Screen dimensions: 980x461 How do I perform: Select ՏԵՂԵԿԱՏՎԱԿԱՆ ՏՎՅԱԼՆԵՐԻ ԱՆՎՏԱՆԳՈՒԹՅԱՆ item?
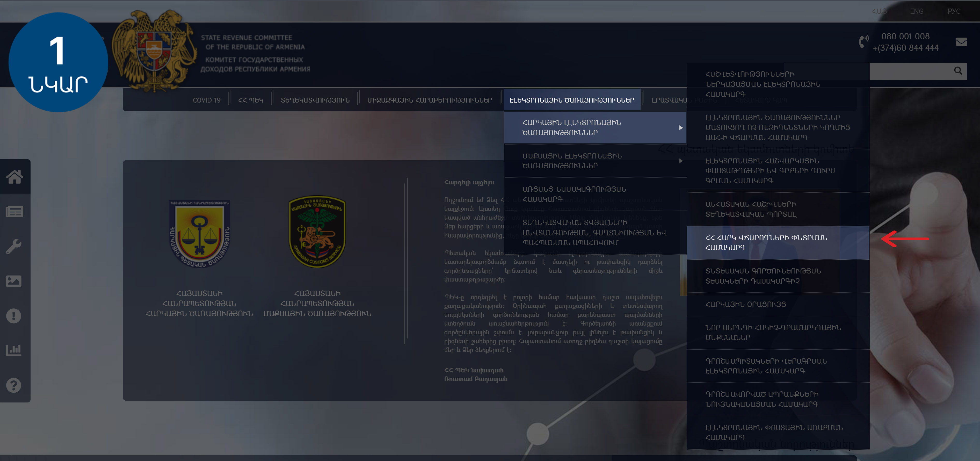[595, 232]
